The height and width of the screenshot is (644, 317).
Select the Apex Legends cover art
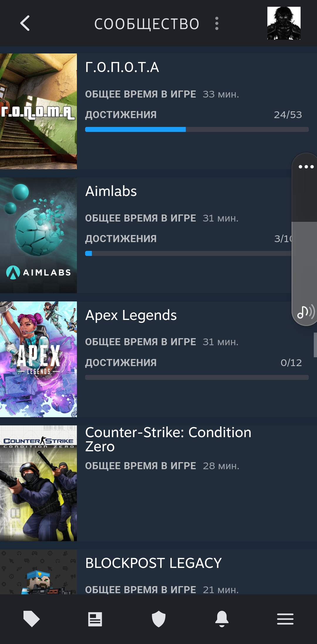[38, 359]
